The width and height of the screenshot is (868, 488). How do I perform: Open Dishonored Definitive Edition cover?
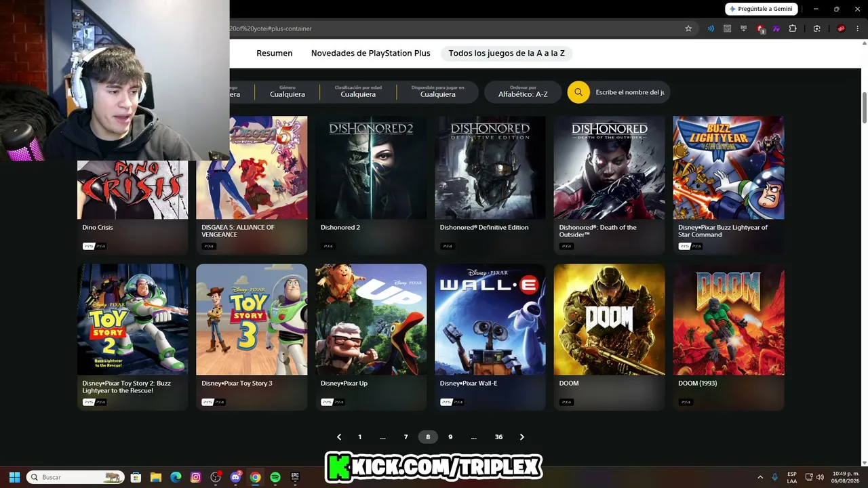point(490,167)
